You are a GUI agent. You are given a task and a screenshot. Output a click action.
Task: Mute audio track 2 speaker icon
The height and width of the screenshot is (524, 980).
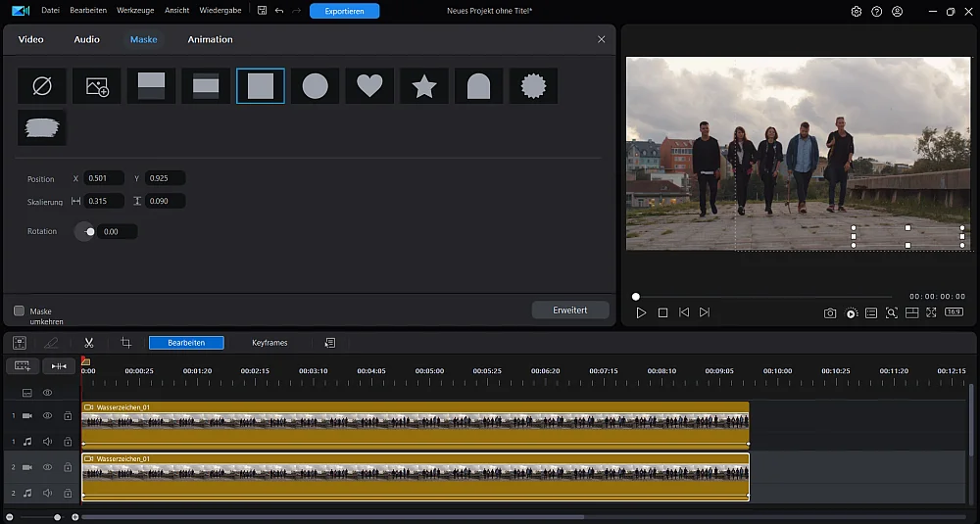click(47, 494)
